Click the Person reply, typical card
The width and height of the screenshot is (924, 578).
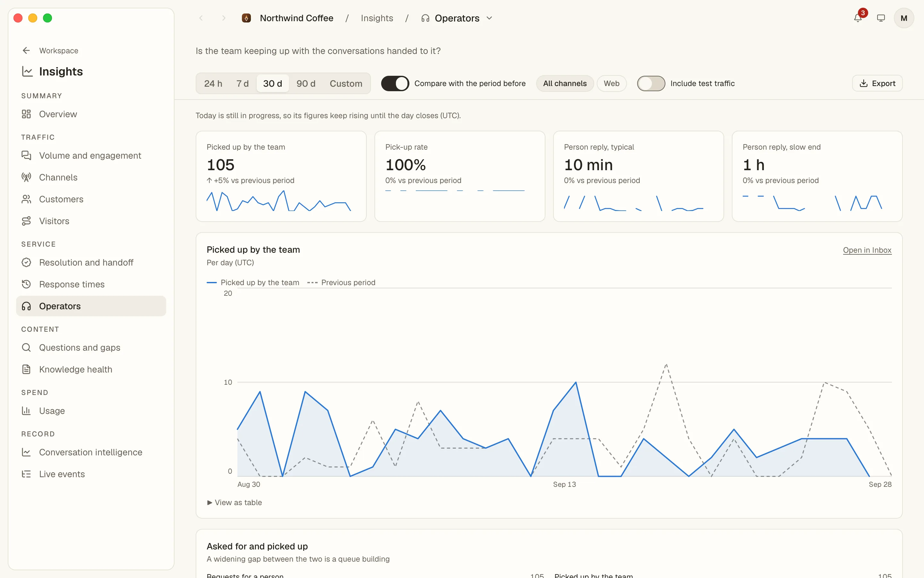pos(638,176)
